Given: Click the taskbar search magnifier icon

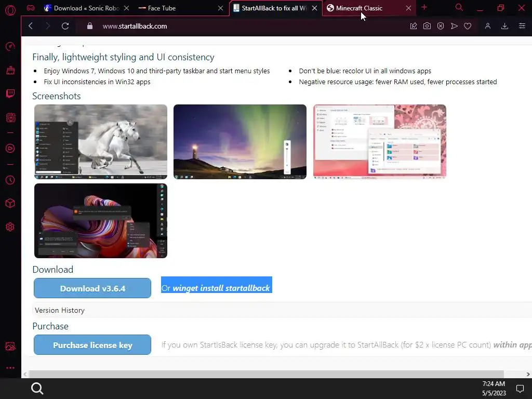Looking at the screenshot, I should (37, 389).
